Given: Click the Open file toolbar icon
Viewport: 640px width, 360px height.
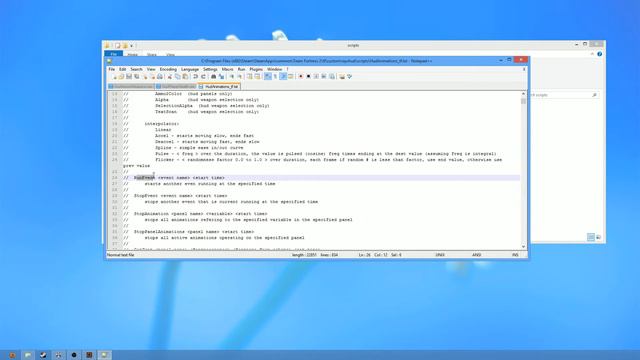Looking at the screenshot, I should coord(121,77).
